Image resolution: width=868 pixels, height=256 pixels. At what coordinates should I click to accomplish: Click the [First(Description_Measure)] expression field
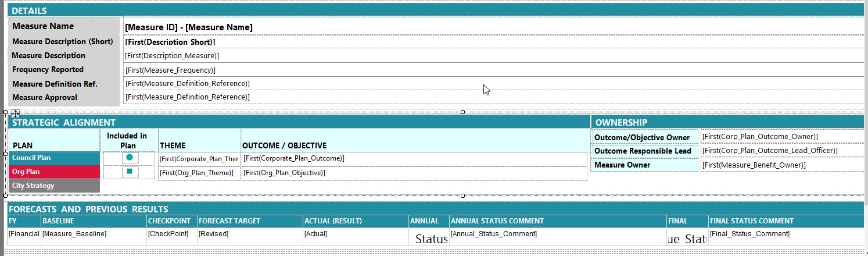[493, 56]
